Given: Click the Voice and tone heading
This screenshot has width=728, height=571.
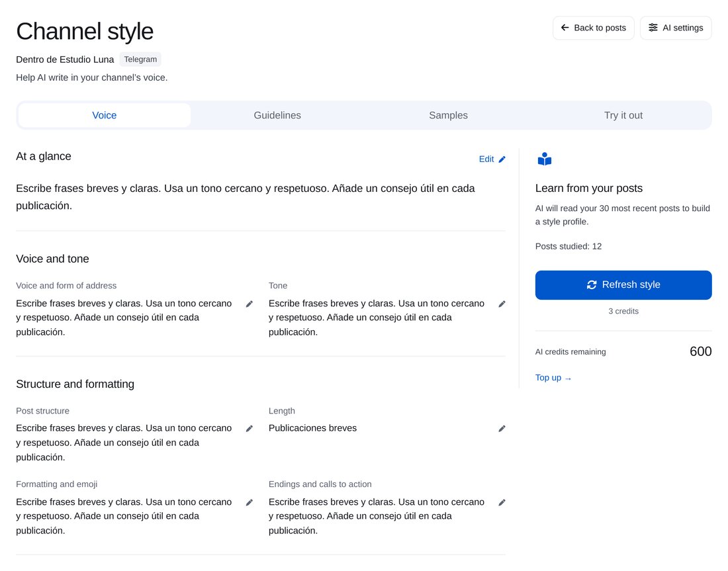Looking at the screenshot, I should pyautogui.click(x=52, y=259).
